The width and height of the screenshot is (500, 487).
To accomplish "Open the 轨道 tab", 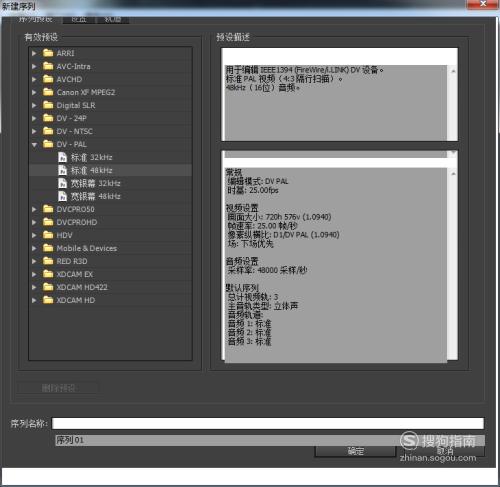I will click(x=113, y=19).
